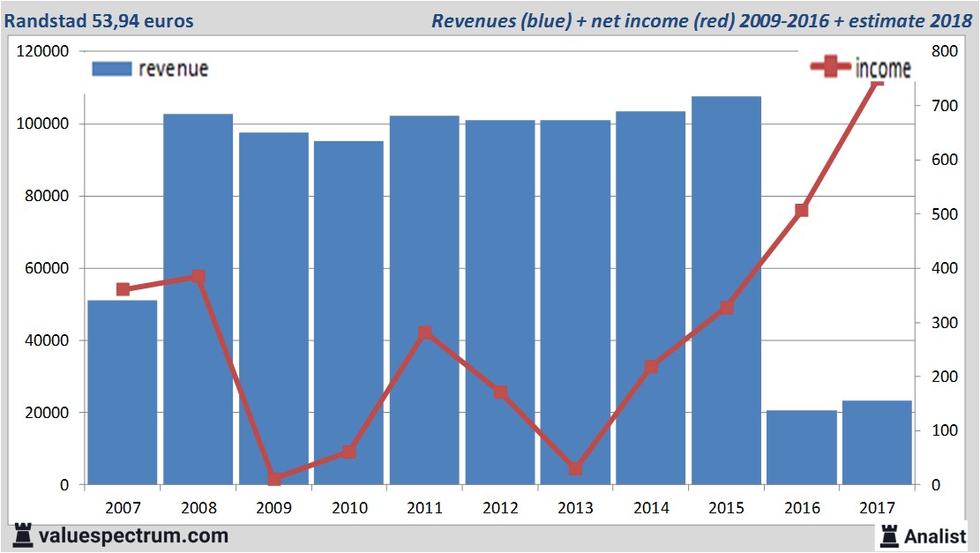Select the short 2016 revenue bar

(802, 447)
